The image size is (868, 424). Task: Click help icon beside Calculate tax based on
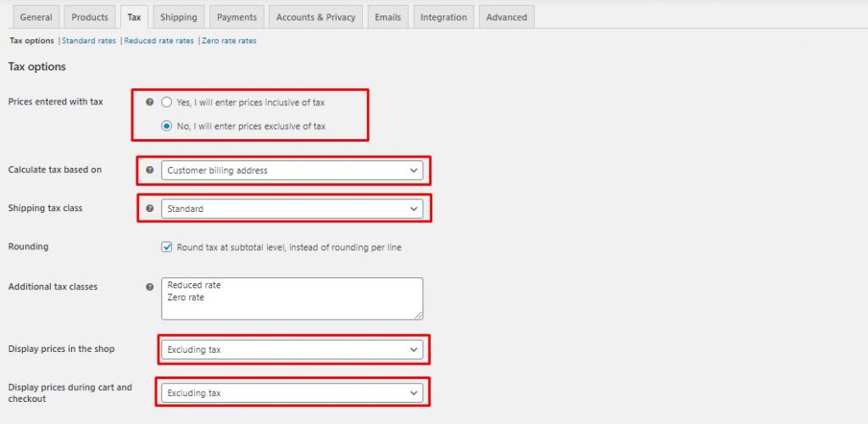pos(149,170)
